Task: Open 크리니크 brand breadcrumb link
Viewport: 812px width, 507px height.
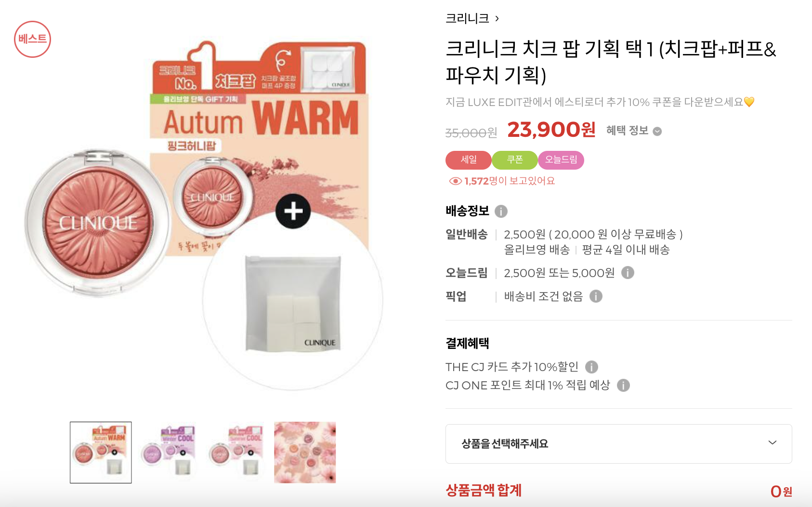Action: point(472,18)
